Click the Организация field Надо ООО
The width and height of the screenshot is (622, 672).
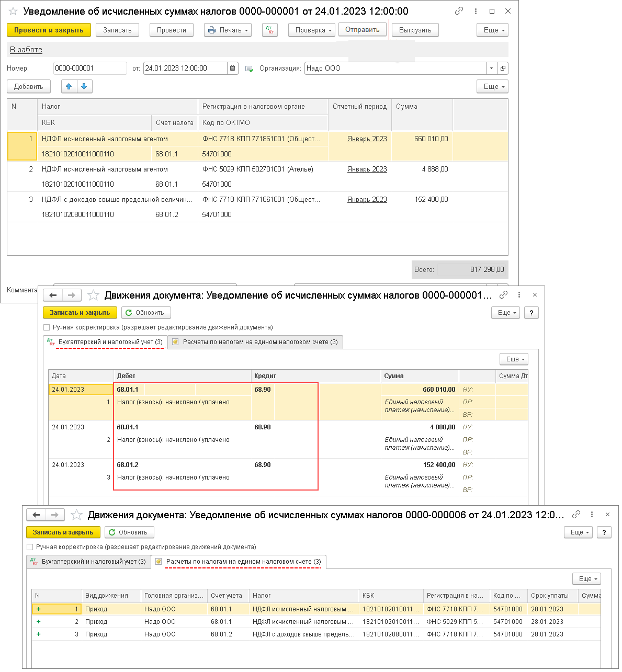pos(395,68)
